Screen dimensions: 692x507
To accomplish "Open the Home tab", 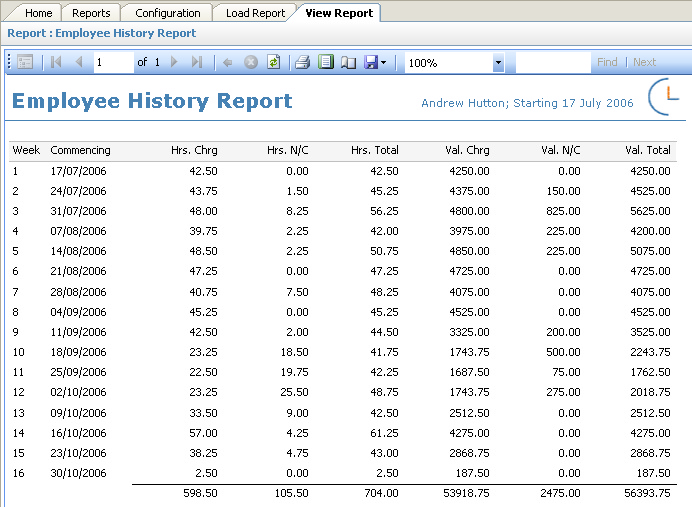I will [38, 13].
